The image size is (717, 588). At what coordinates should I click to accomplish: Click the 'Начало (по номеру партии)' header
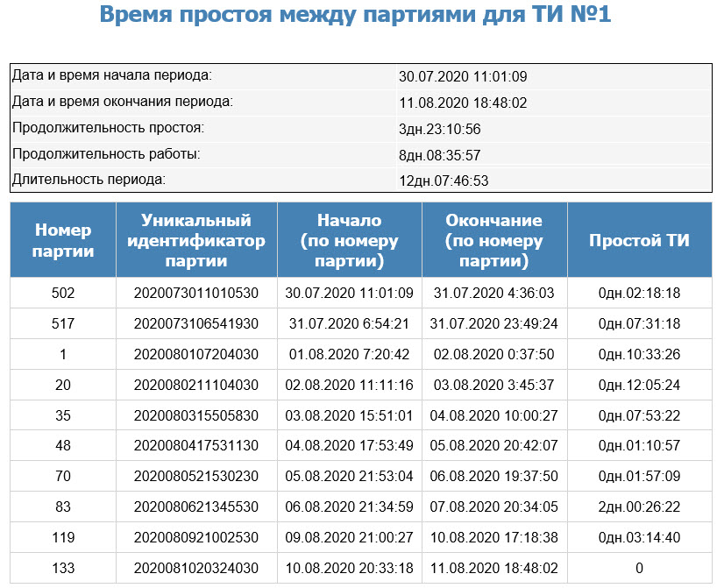point(349,241)
